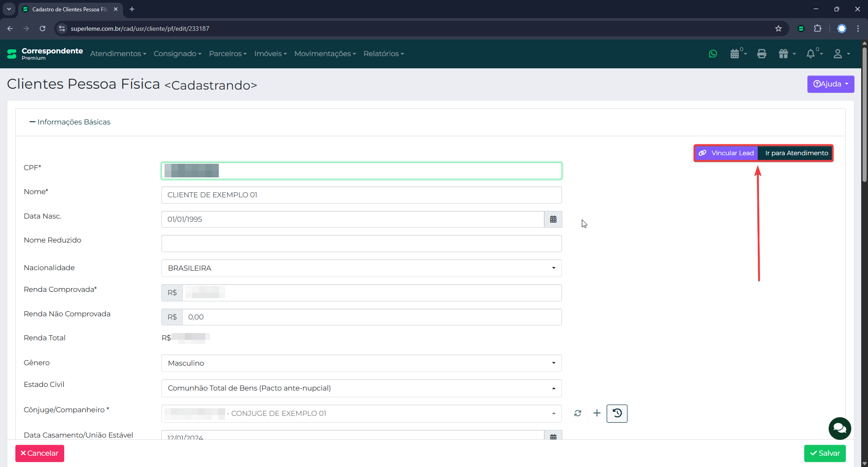Add new spouse with plus icon
868x467 pixels.
597,413
